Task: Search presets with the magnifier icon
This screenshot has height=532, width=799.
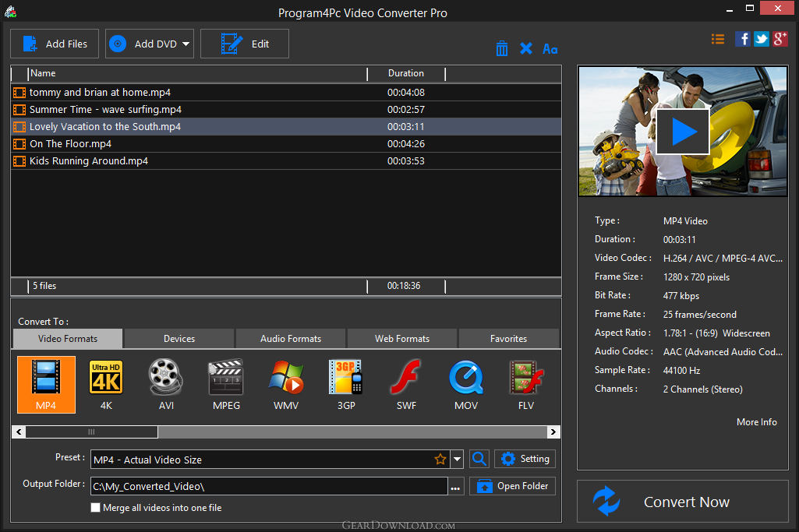Action: [x=479, y=460]
